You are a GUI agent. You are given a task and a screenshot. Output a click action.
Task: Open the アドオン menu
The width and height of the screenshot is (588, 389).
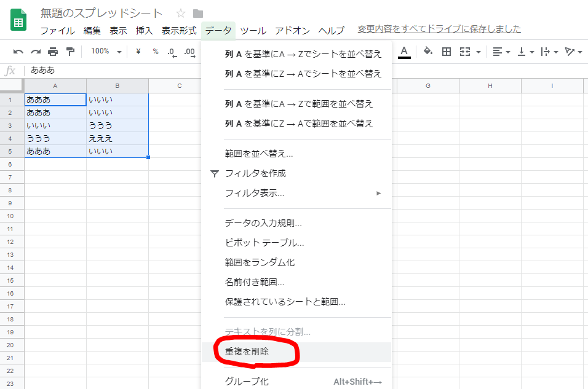point(292,31)
